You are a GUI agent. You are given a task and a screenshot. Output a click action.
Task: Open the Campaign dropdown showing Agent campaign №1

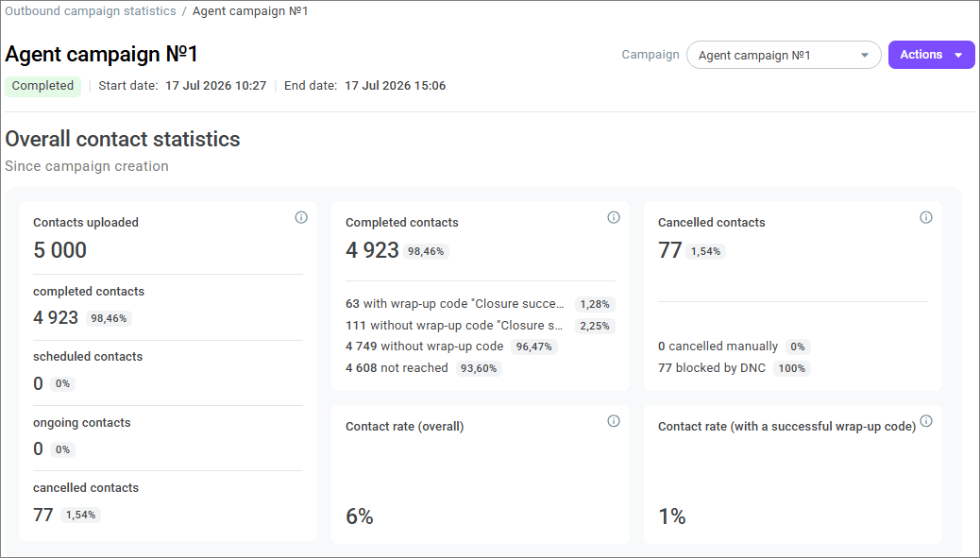(784, 55)
